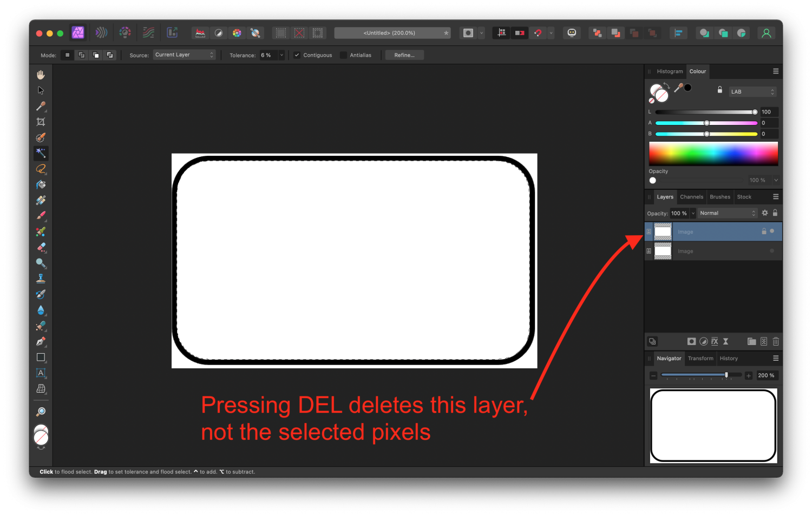This screenshot has width=812, height=516.
Task: Toggle visibility of the bottom Image layer
Action: pos(772,250)
